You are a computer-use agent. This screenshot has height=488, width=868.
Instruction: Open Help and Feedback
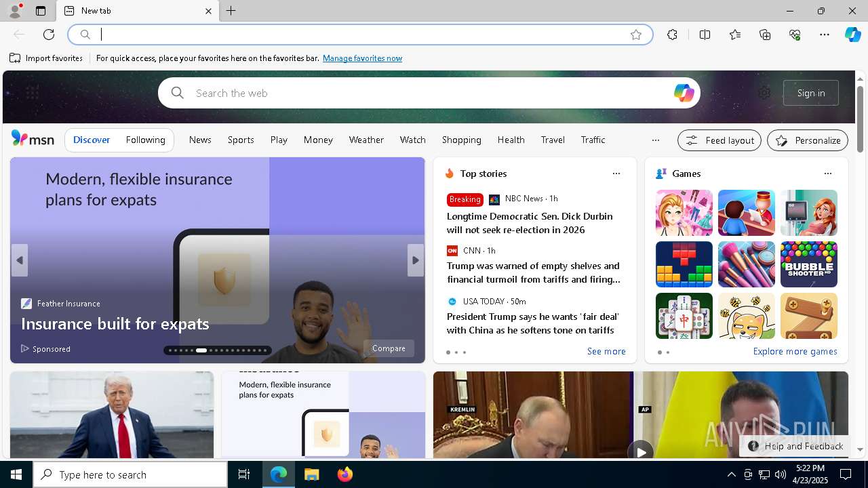795,446
